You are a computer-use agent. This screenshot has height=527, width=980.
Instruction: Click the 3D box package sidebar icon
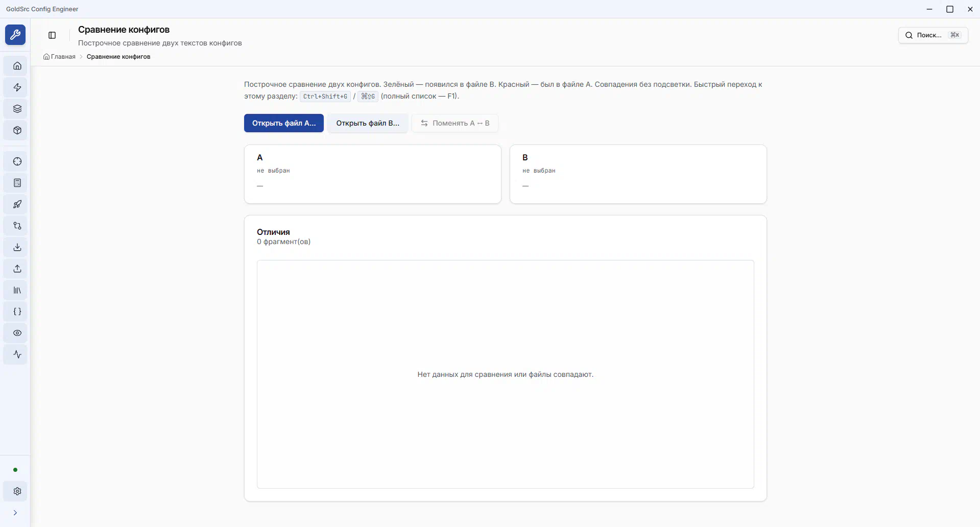17,130
